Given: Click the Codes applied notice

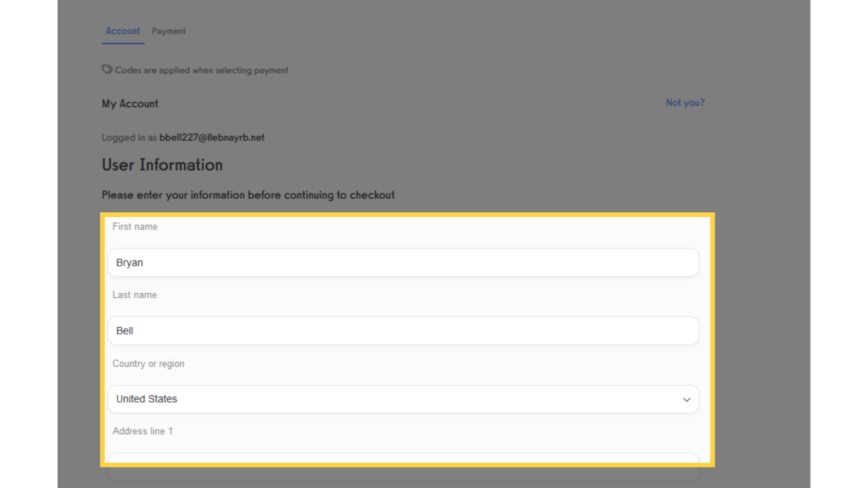Looking at the screenshot, I should (x=201, y=70).
